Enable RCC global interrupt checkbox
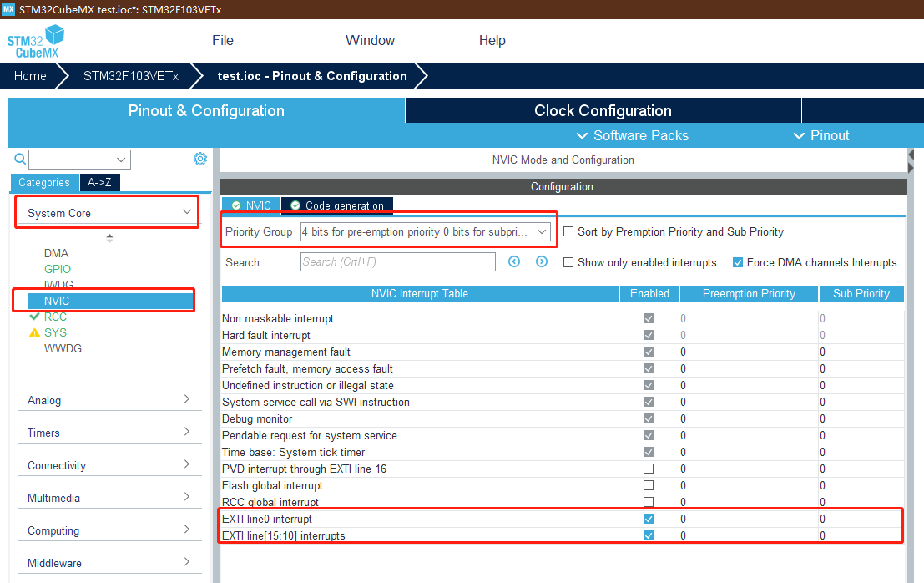The width and height of the screenshot is (924, 583). (649, 502)
